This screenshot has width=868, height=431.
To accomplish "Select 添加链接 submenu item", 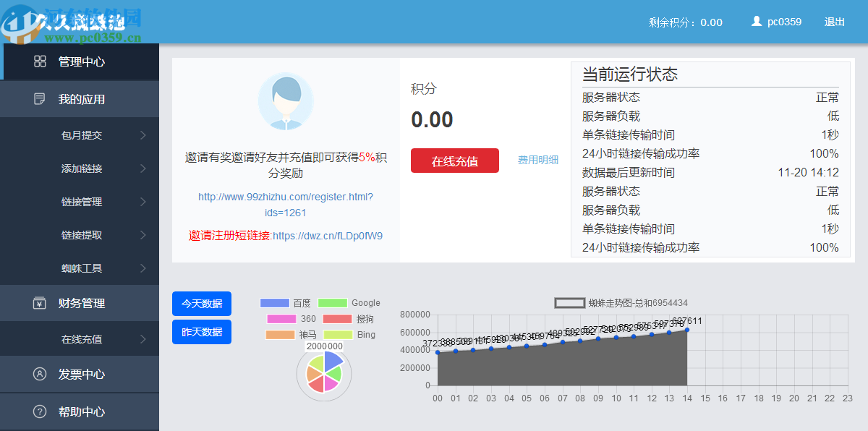I will (x=82, y=168).
